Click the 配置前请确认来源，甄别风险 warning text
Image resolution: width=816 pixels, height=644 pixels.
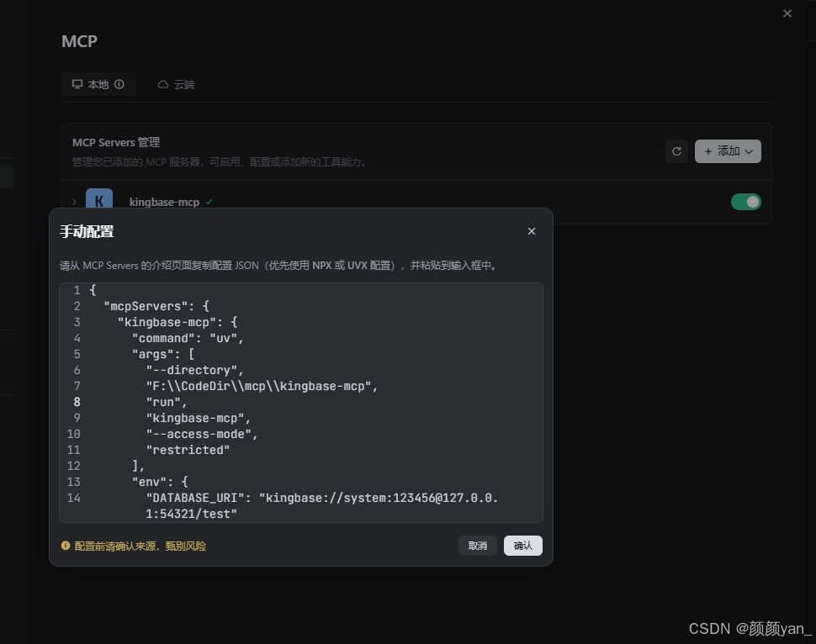(x=140, y=546)
